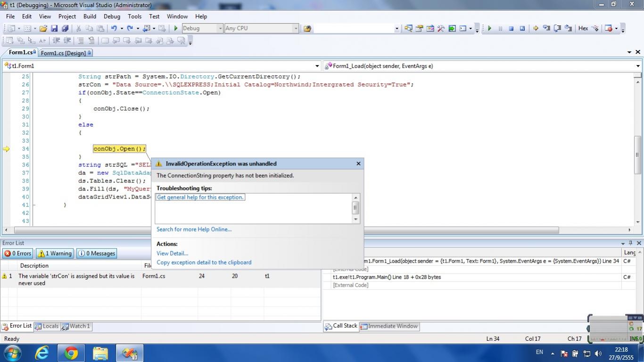644x362 pixels.
Task: Click the Restart debugging icon
Action: point(522,28)
